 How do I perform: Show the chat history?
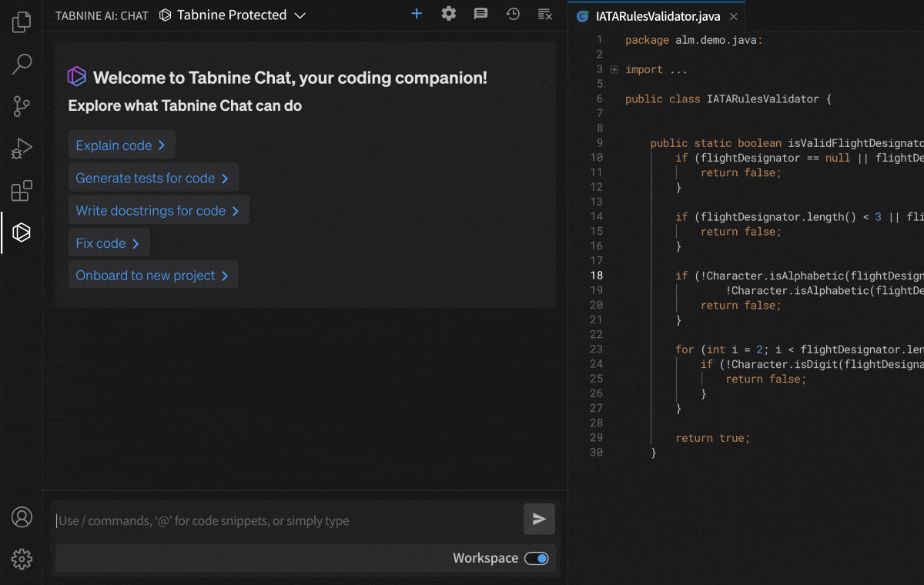[513, 14]
